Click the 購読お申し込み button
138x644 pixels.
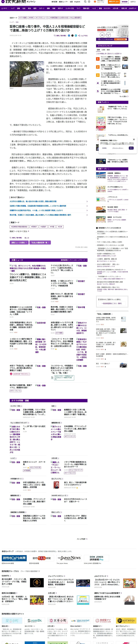pos(114,2)
